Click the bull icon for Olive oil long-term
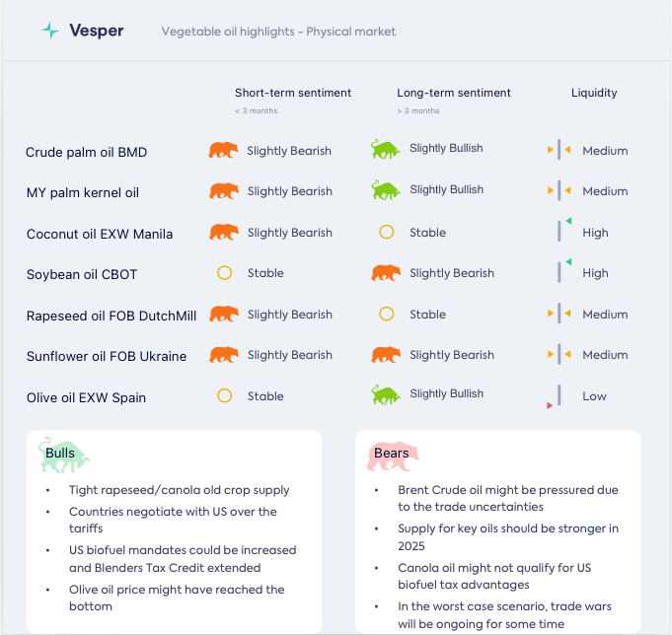The image size is (672, 635). tap(385, 394)
